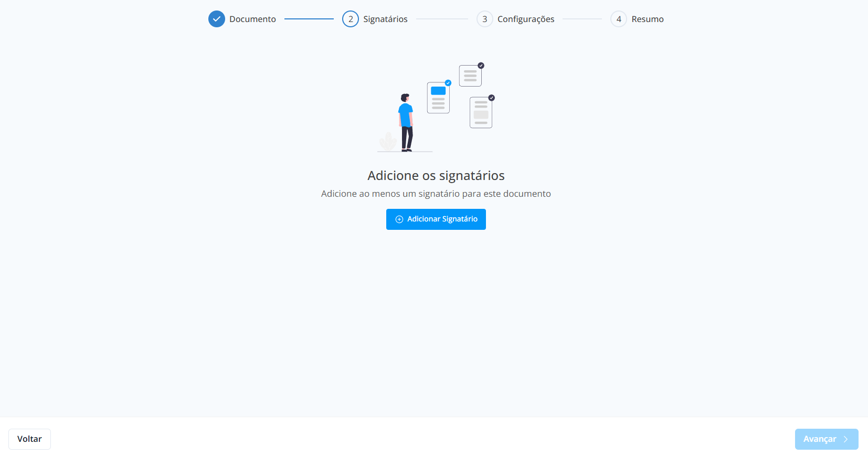The height and width of the screenshot is (456, 868).
Task: Click the Adicionar Signatário button
Action: [436, 219]
